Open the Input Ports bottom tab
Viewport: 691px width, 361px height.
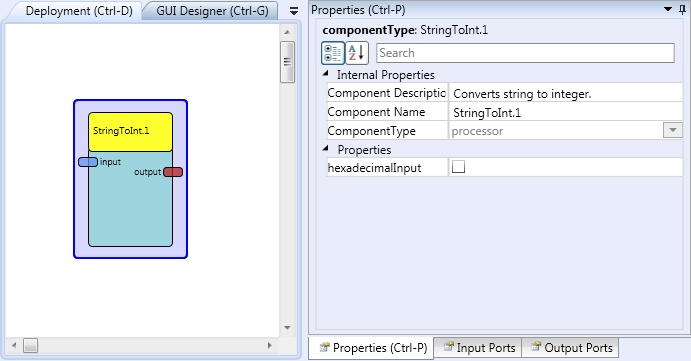click(x=478, y=348)
